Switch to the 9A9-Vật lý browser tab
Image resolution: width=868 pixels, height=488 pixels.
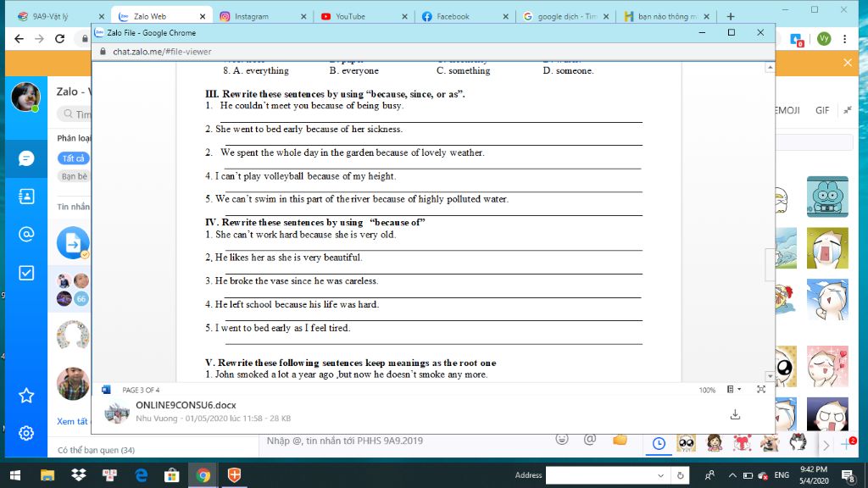[x=61, y=17]
